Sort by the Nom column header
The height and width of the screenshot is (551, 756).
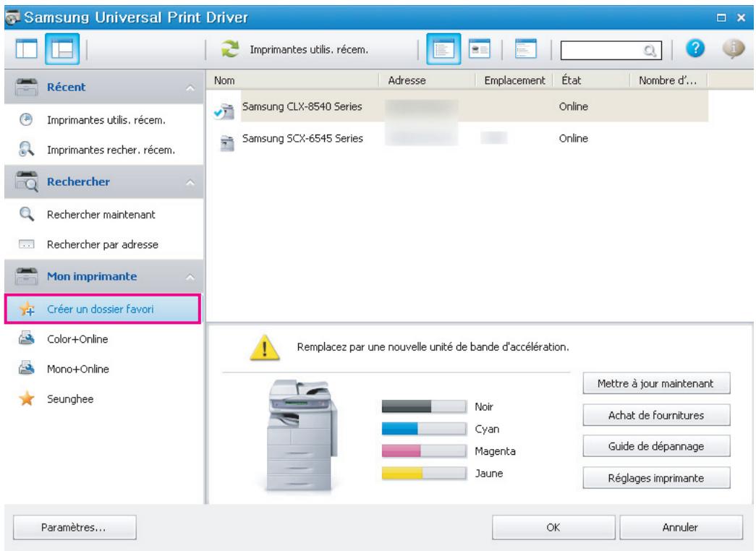pyautogui.click(x=293, y=80)
